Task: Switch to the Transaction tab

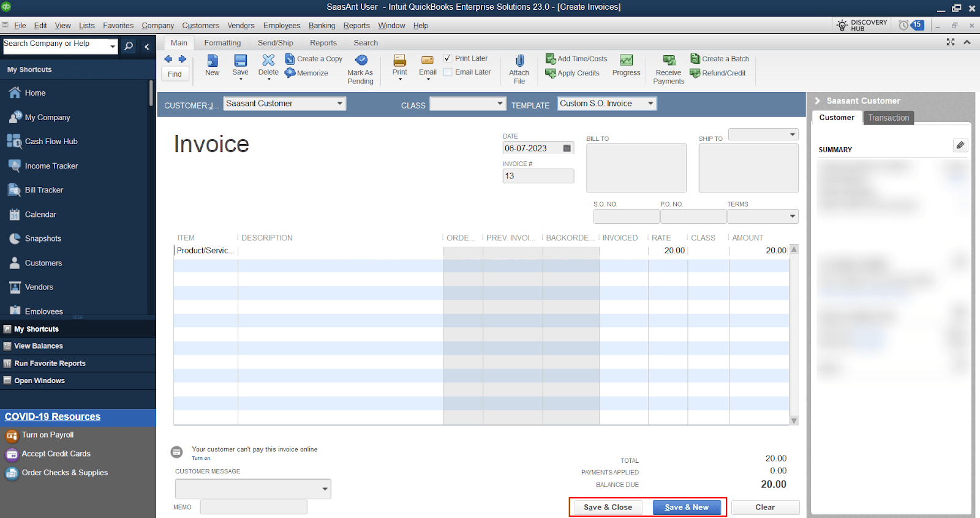Action: coord(888,118)
